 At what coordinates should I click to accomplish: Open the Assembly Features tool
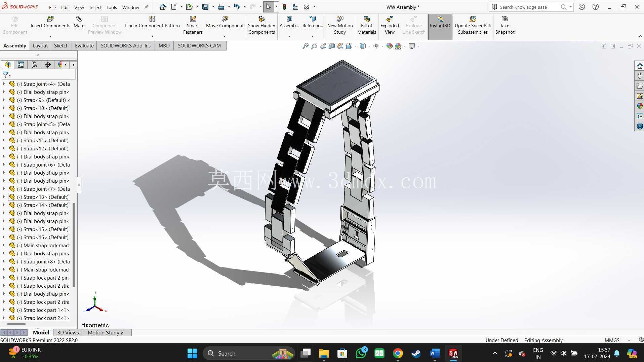[289, 22]
